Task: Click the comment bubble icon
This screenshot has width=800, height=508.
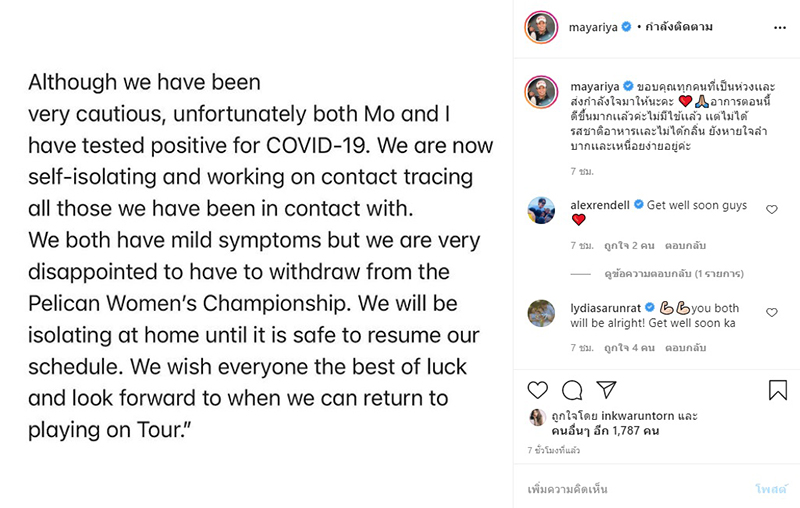Action: pyautogui.click(x=572, y=390)
